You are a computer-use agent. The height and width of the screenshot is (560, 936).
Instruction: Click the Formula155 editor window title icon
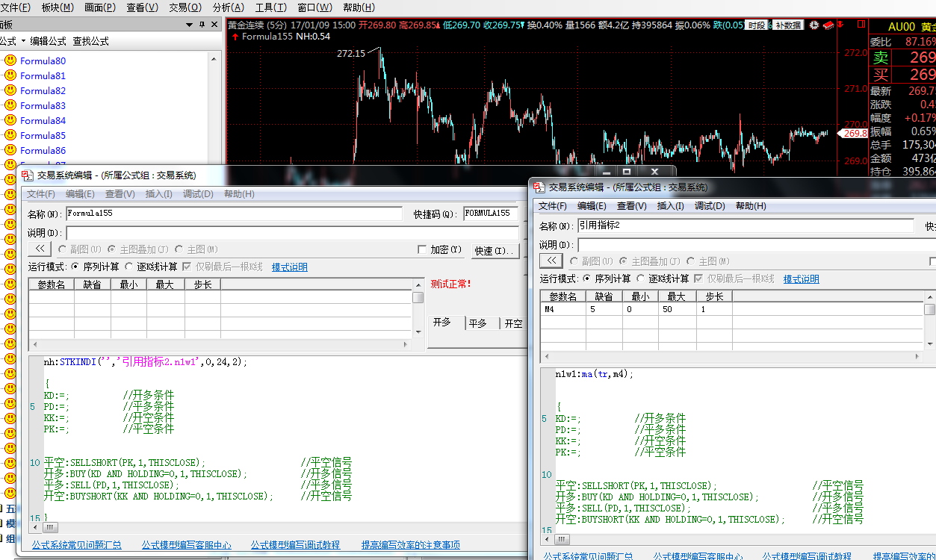[x=27, y=175]
